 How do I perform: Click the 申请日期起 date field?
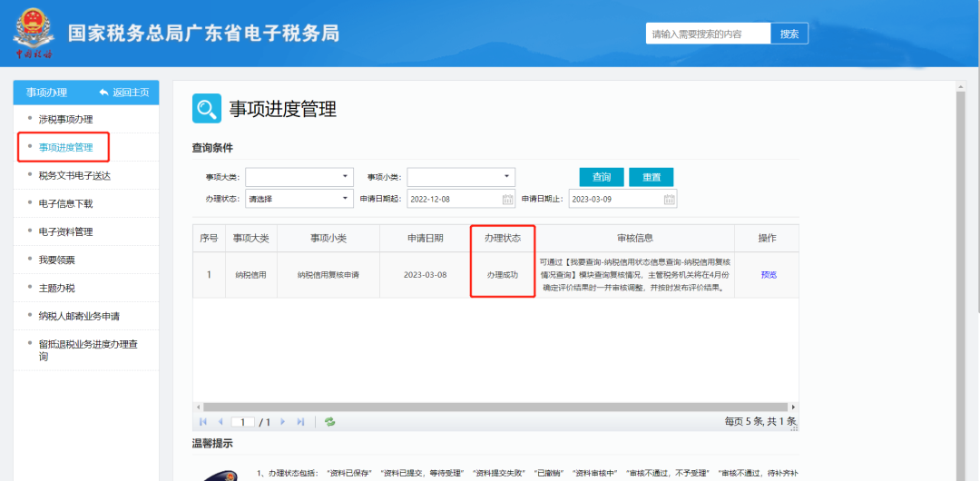461,200
